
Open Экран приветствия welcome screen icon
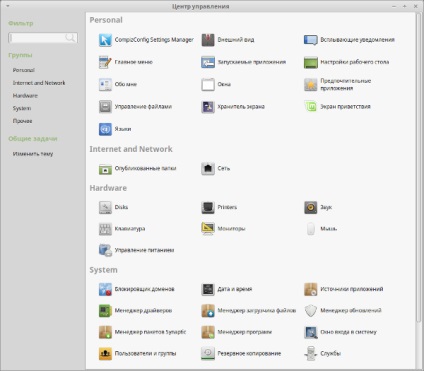pos(311,107)
